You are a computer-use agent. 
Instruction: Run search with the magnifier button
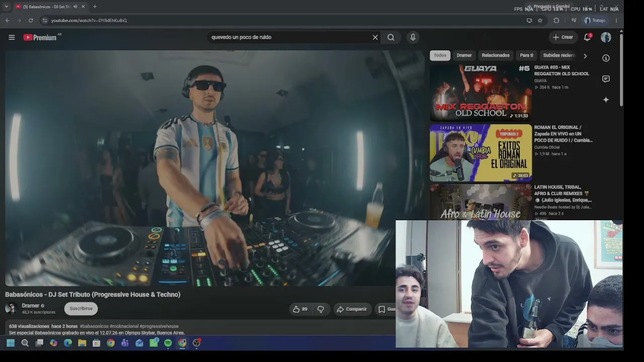tap(391, 37)
